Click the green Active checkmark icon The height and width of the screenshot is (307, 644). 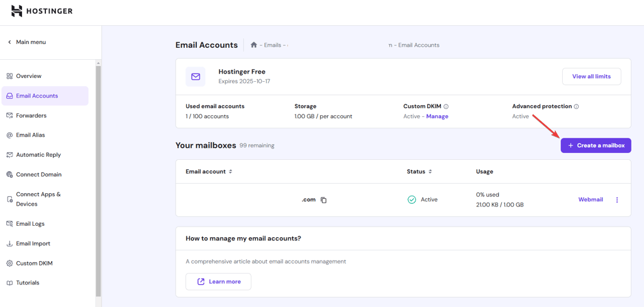coord(411,199)
